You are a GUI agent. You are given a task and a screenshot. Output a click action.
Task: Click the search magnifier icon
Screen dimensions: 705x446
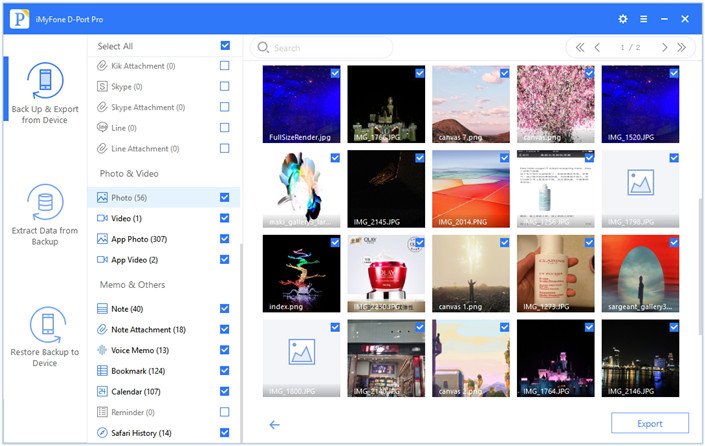click(263, 47)
